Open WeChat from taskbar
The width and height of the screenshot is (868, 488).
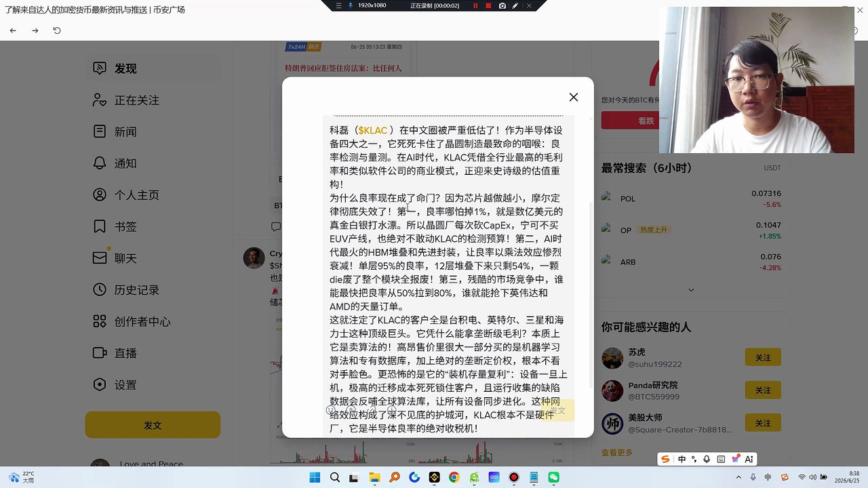tap(553, 477)
